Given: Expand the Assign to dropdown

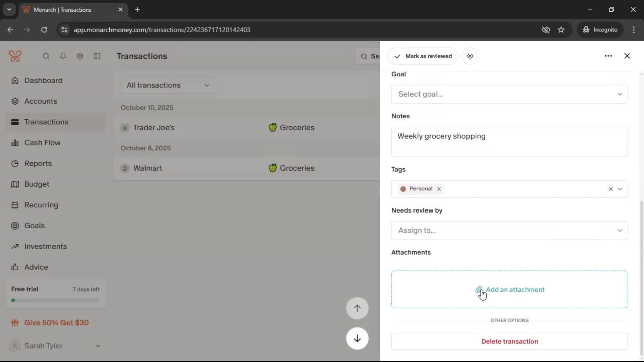Looking at the screenshot, I should point(509,231).
